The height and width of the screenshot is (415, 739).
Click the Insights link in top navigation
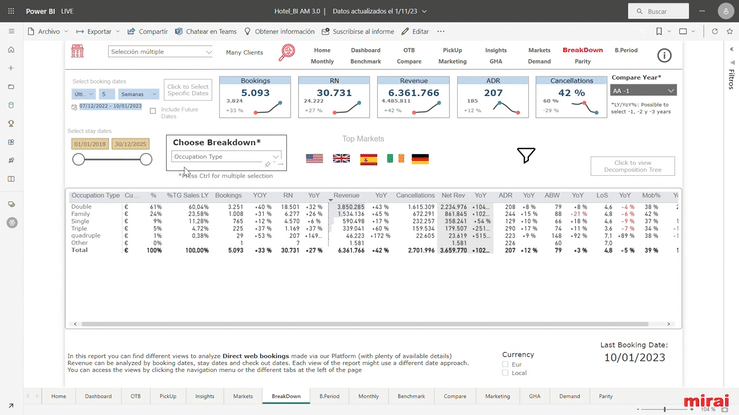tap(496, 50)
